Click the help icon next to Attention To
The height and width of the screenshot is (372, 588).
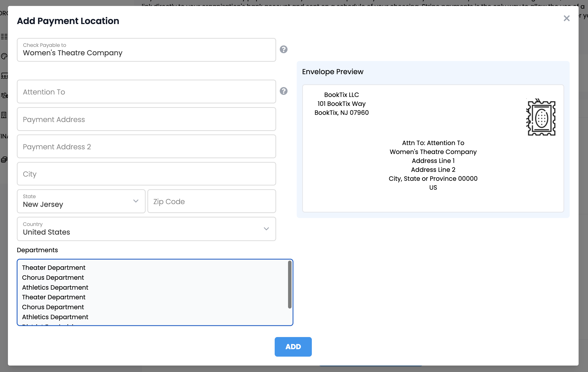284,91
